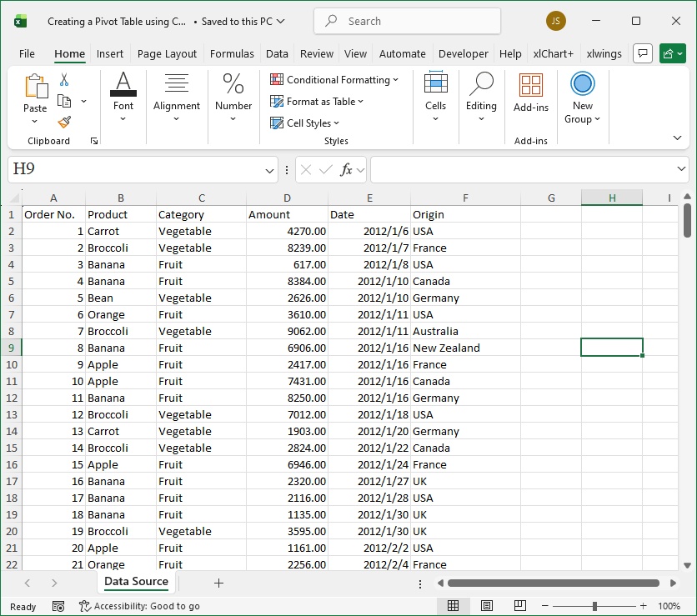Add a new sheet with plus icon
The width and height of the screenshot is (697, 616).
pos(218,583)
